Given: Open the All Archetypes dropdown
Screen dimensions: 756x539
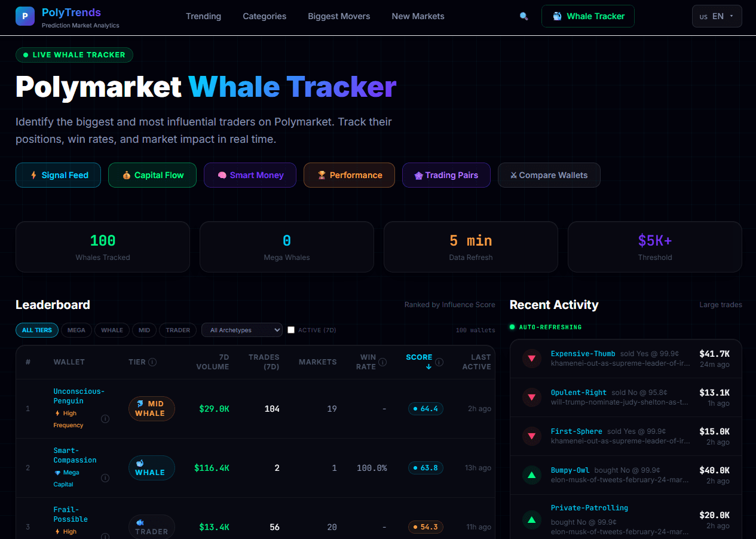Looking at the screenshot, I should click(x=241, y=329).
